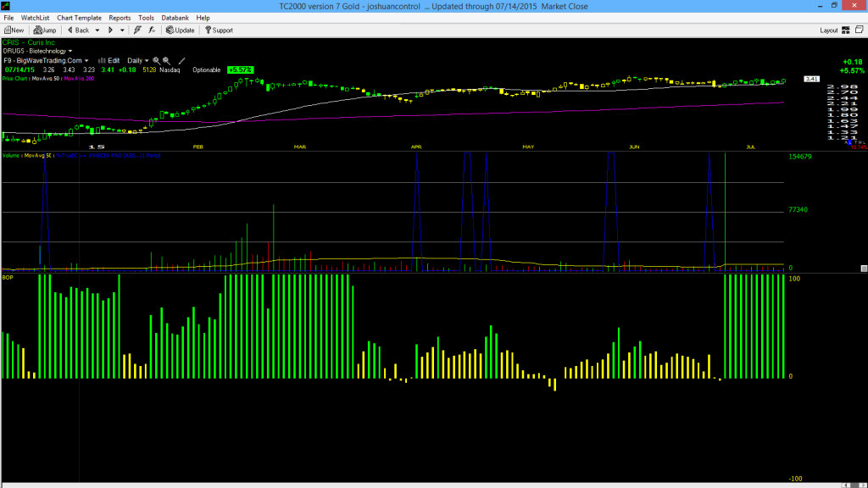Open the File menu
Viewport: 868px width, 488px height.
8,18
